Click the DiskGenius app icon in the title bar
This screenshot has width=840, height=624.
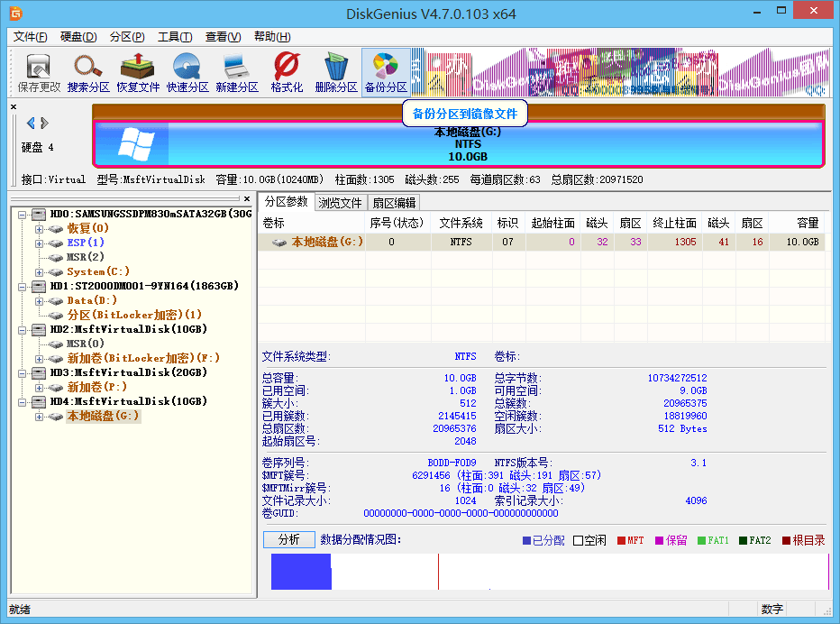pos(15,14)
